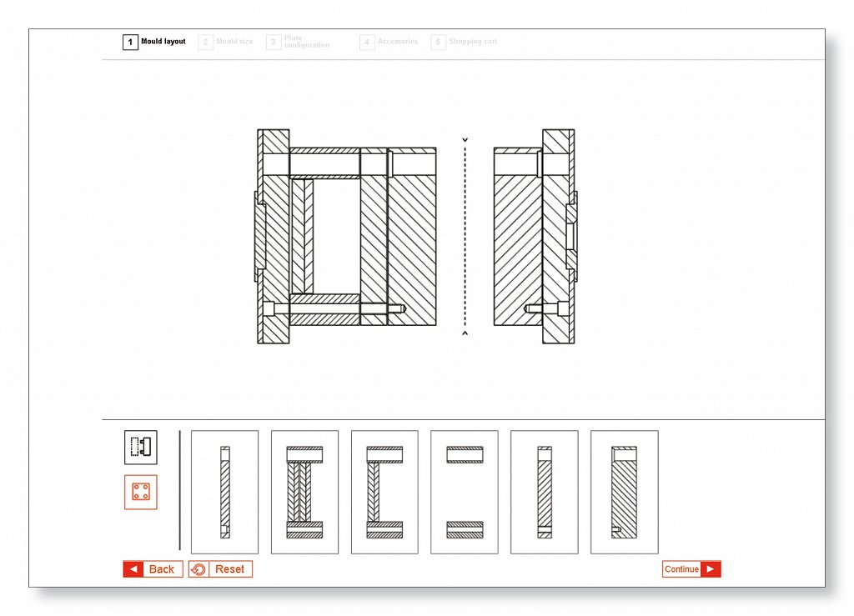Click the bottom arrow of the parting line

465,334
